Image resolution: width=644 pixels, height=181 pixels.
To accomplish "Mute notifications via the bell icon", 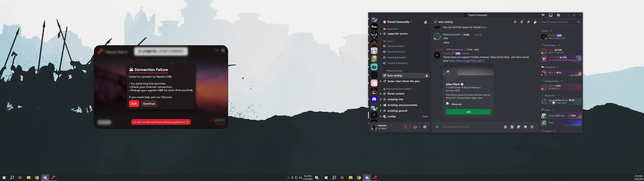I will pyautogui.click(x=522, y=22).
